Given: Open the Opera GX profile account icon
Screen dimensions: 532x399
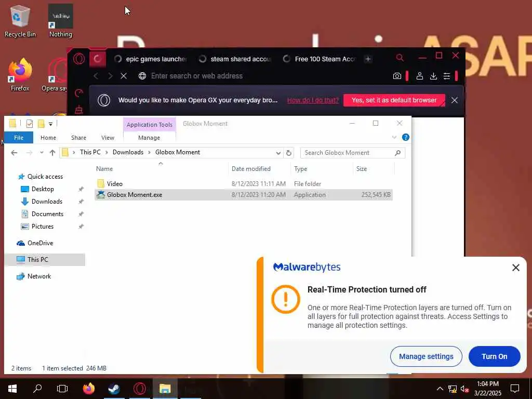Looking at the screenshot, I should (420, 76).
